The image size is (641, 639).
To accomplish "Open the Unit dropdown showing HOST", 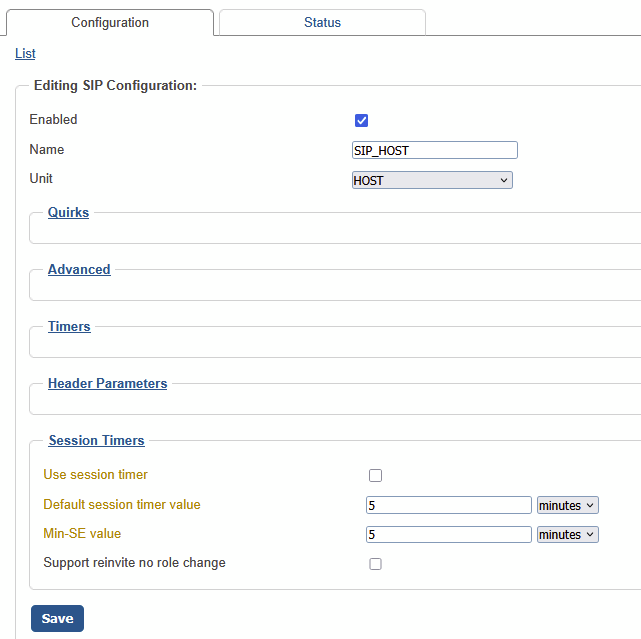I will coord(432,180).
